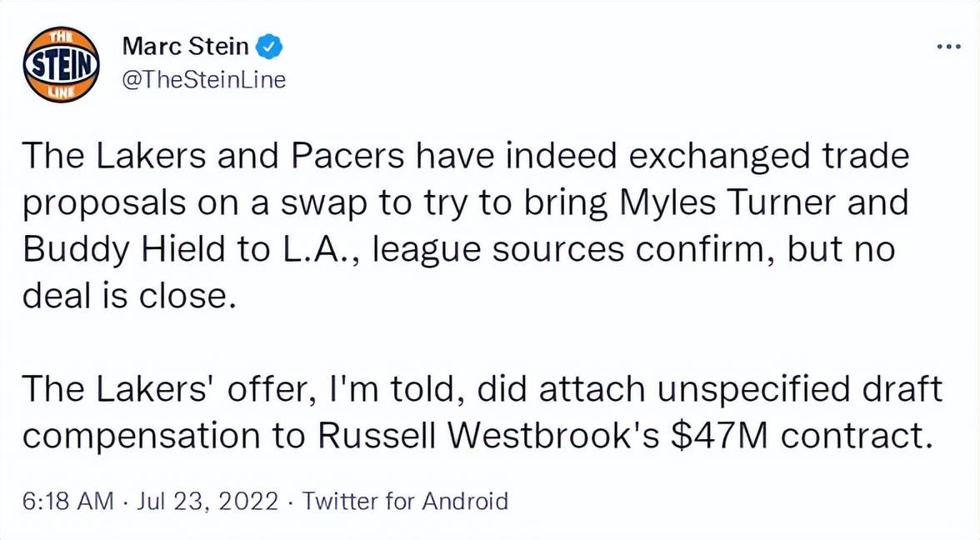This screenshot has width=980, height=540.
Task: Open Marc Stein's profile via display name
Action: pos(185,47)
